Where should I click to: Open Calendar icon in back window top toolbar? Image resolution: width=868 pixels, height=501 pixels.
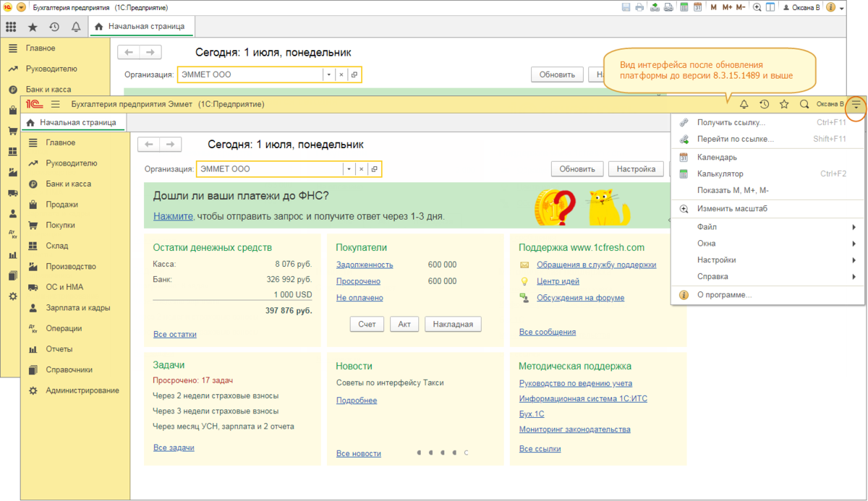[x=698, y=7]
